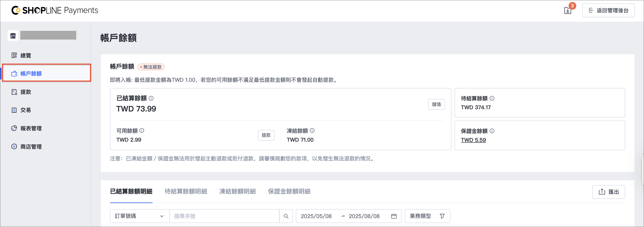Click the 商店管理 hexagon icon

click(x=14, y=147)
